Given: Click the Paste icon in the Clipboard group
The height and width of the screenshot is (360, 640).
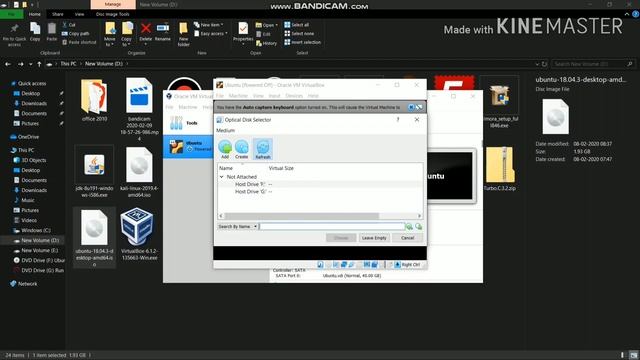Looking at the screenshot, I should tap(52, 32).
